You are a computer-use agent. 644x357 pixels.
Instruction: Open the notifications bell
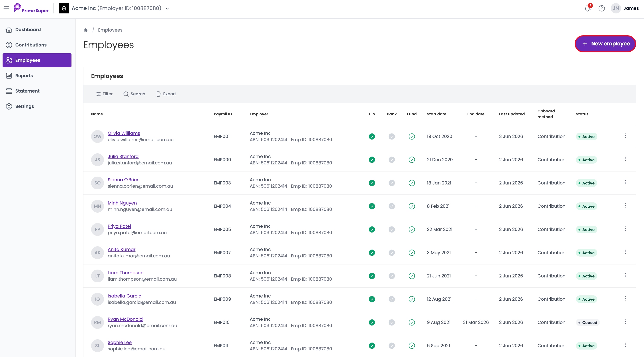pos(587,8)
